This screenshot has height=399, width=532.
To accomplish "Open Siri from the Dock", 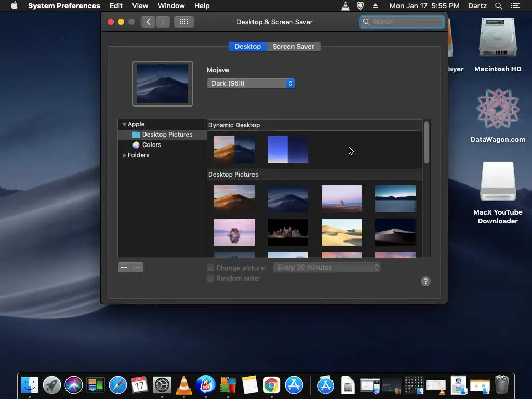I will (x=74, y=385).
